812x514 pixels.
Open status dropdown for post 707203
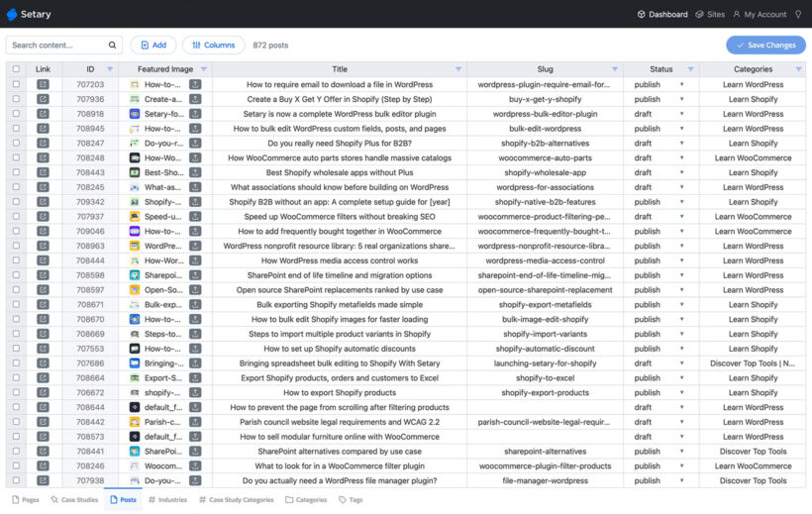click(x=681, y=84)
